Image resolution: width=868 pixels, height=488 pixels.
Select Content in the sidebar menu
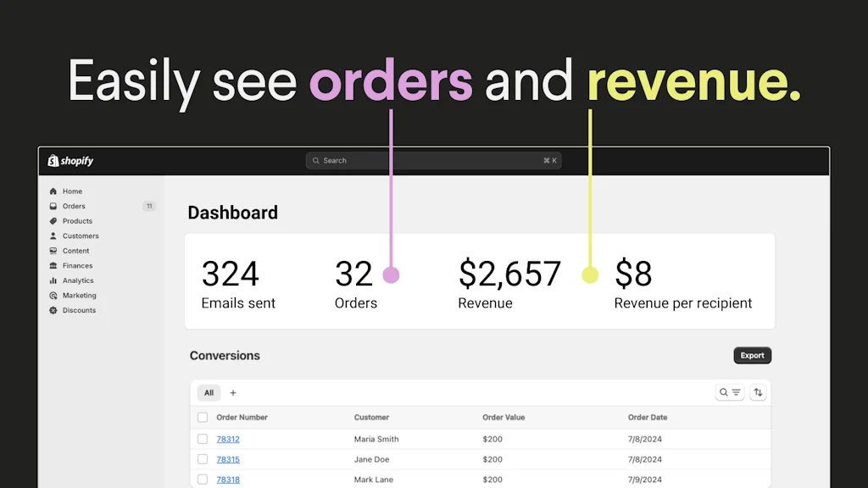click(75, 251)
